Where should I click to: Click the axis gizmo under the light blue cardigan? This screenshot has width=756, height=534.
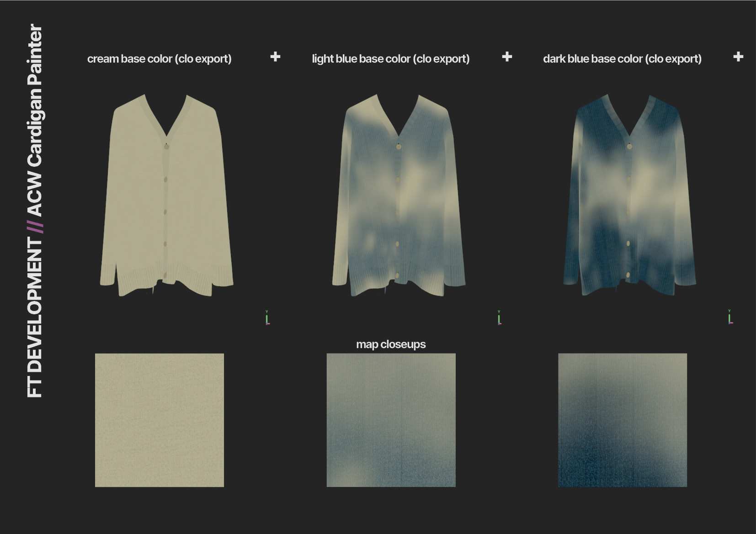[499, 318]
